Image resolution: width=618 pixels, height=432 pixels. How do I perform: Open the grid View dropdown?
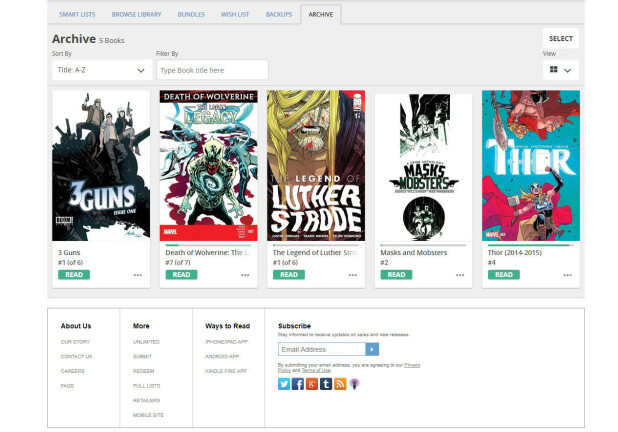pyautogui.click(x=560, y=70)
